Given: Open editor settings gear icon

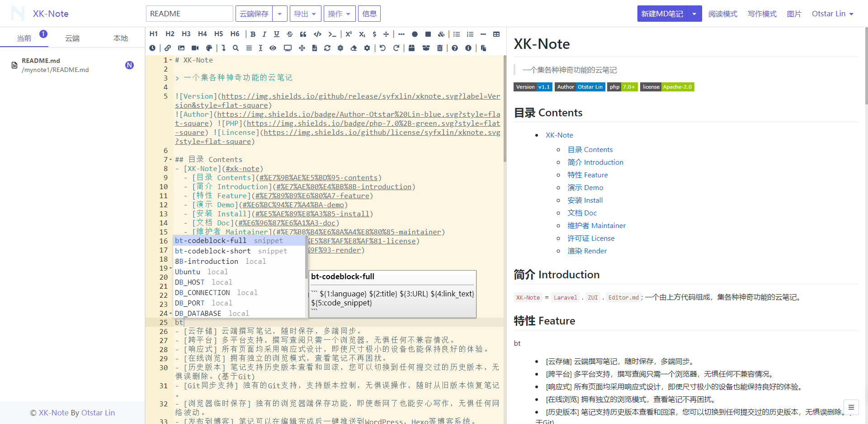Looking at the screenshot, I should 367,48.
